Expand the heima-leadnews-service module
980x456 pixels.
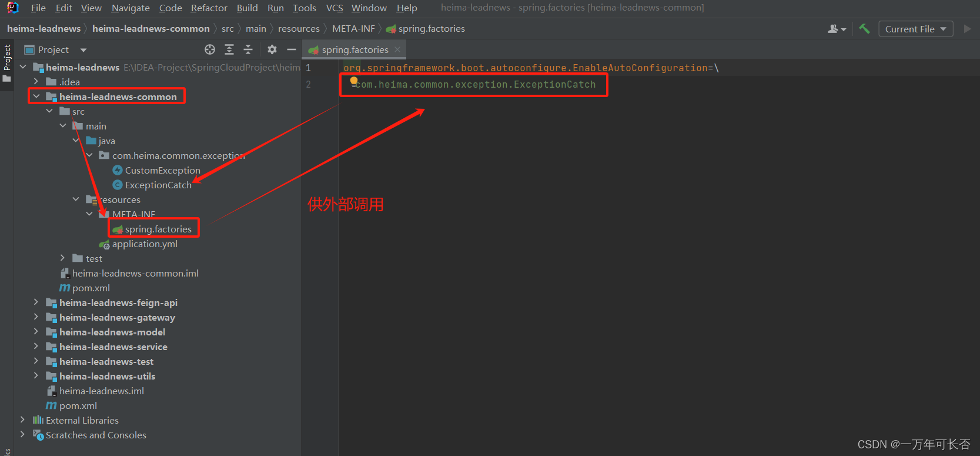[x=36, y=347]
